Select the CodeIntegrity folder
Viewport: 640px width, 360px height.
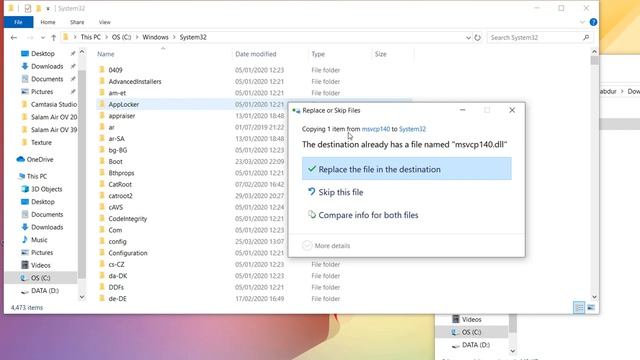[x=127, y=219]
